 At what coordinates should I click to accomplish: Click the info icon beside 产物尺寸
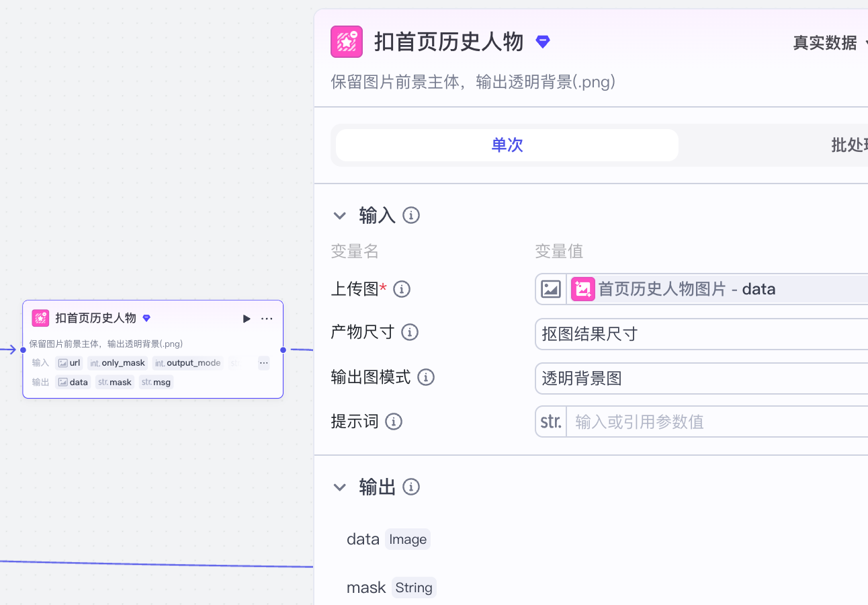(410, 332)
